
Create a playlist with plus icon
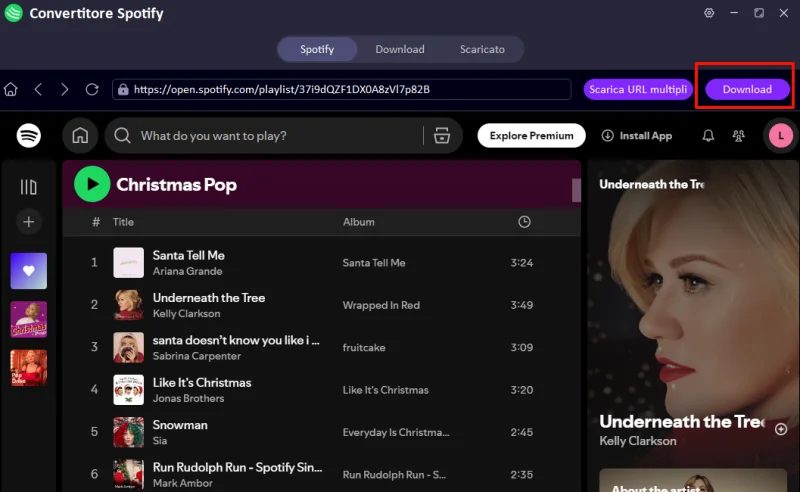29,222
